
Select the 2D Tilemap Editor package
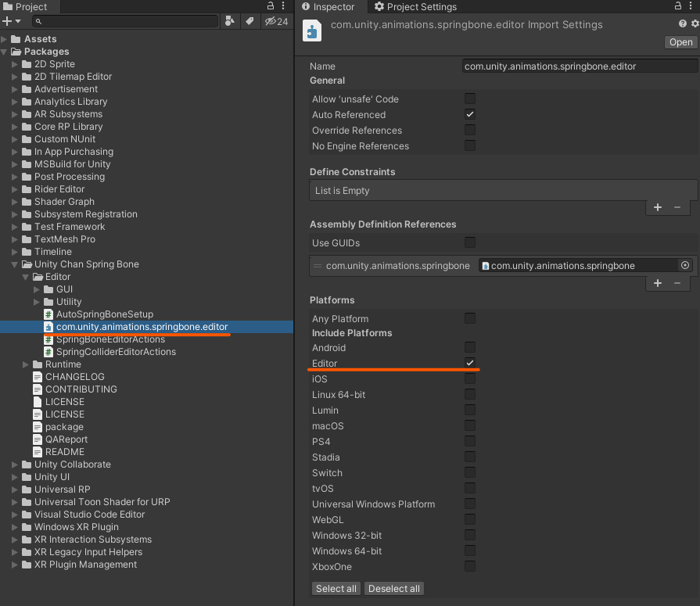click(x=67, y=77)
